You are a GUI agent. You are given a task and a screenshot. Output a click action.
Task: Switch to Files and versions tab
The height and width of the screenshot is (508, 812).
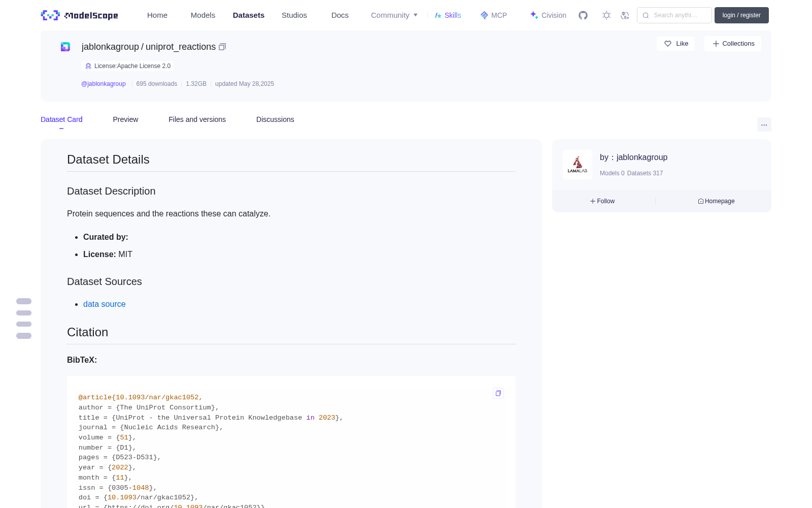pos(197,119)
